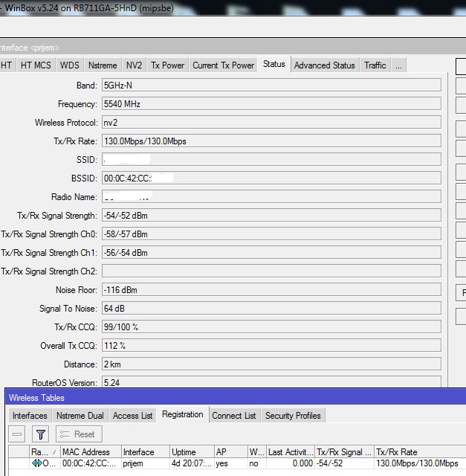
Task: Click the station icon in the registration row
Action: pos(36,463)
